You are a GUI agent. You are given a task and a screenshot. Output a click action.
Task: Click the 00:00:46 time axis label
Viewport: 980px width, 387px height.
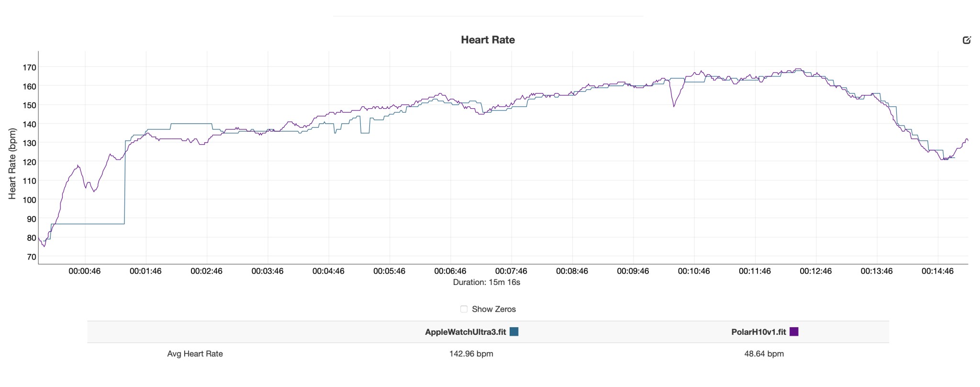(x=85, y=271)
